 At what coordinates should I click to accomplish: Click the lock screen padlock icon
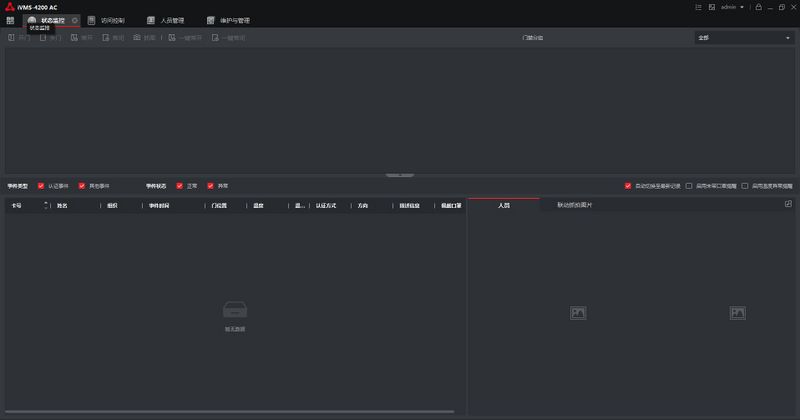click(759, 7)
